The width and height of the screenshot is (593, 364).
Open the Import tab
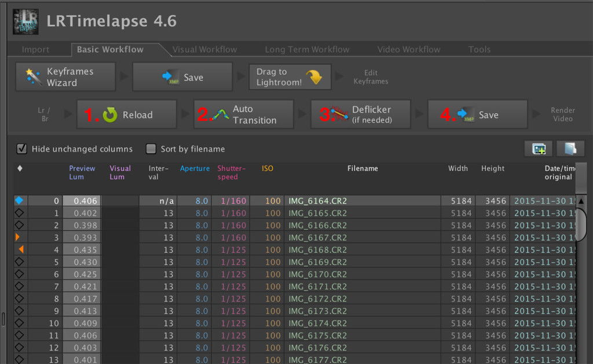[x=35, y=50]
